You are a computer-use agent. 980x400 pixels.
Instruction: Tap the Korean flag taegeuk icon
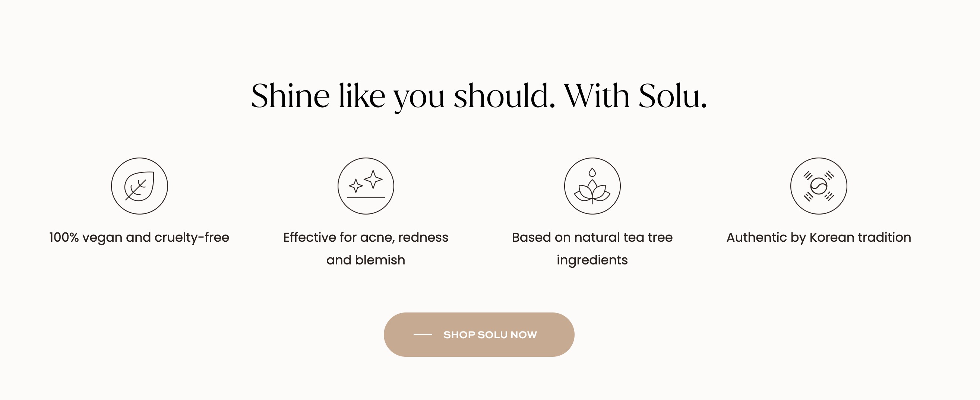tap(819, 186)
